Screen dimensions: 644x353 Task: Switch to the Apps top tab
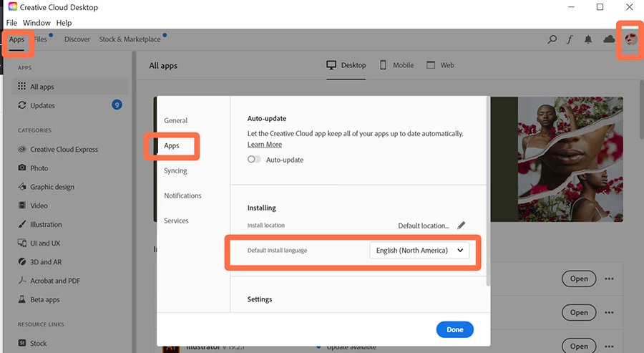tap(16, 39)
